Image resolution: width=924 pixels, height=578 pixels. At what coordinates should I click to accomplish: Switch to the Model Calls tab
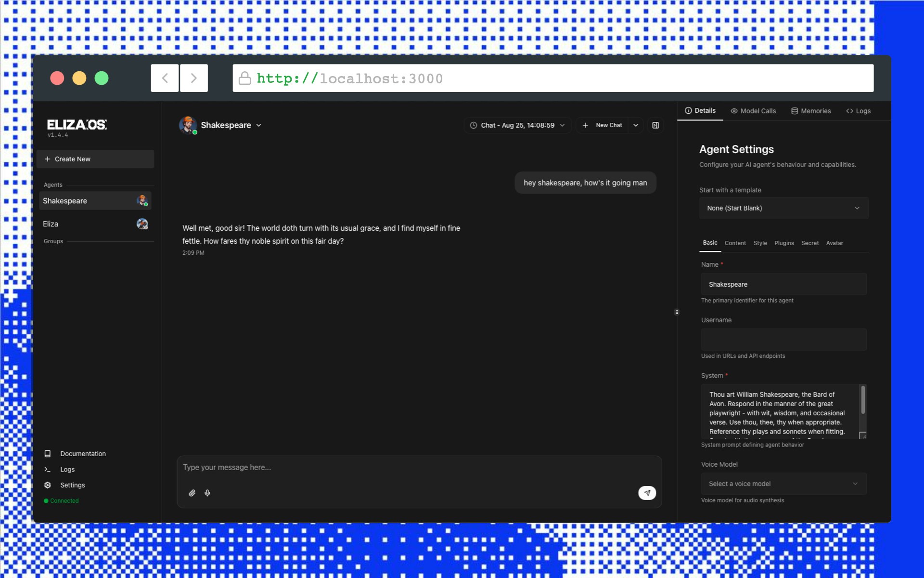pyautogui.click(x=753, y=111)
